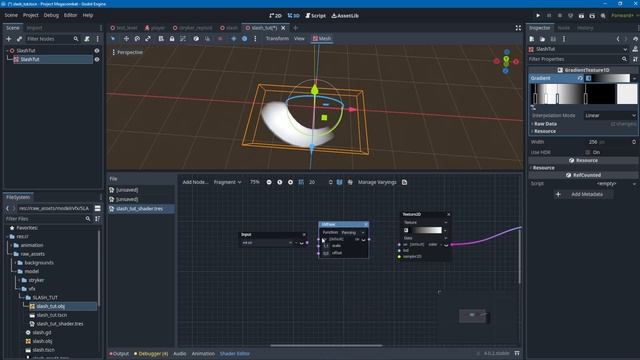Toggle visibility of the child SlashTut mesh node
The height and width of the screenshot is (360, 640).
(x=97, y=59)
